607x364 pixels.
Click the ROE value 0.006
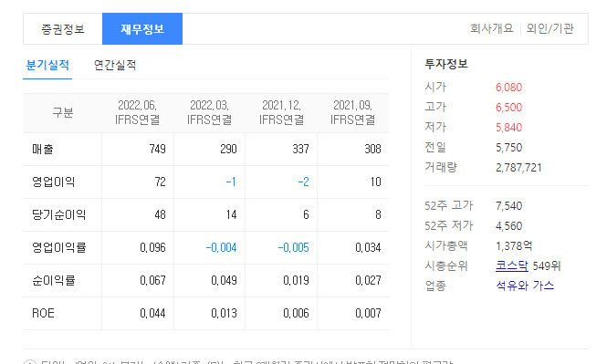296,313
